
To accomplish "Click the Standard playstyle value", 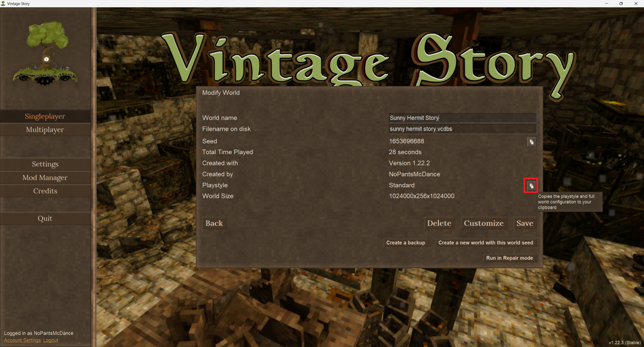I will 401,185.
